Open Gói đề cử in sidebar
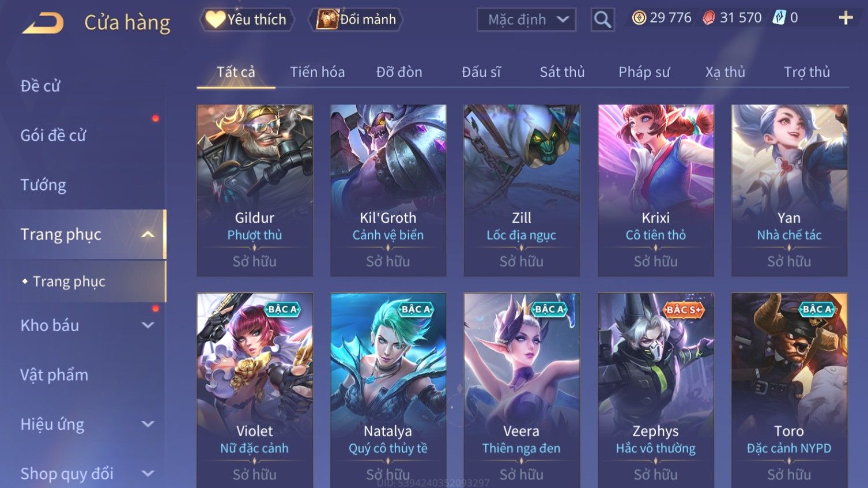Image resolution: width=868 pixels, height=488 pixels. tap(53, 136)
